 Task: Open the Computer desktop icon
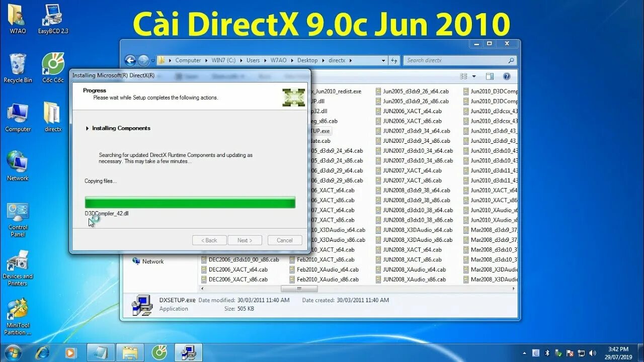coord(18,118)
